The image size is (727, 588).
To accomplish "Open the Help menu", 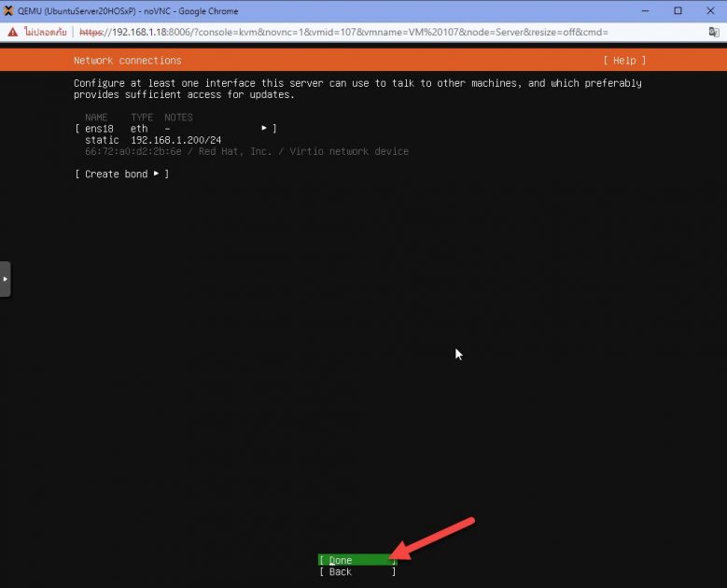I will coord(624,61).
